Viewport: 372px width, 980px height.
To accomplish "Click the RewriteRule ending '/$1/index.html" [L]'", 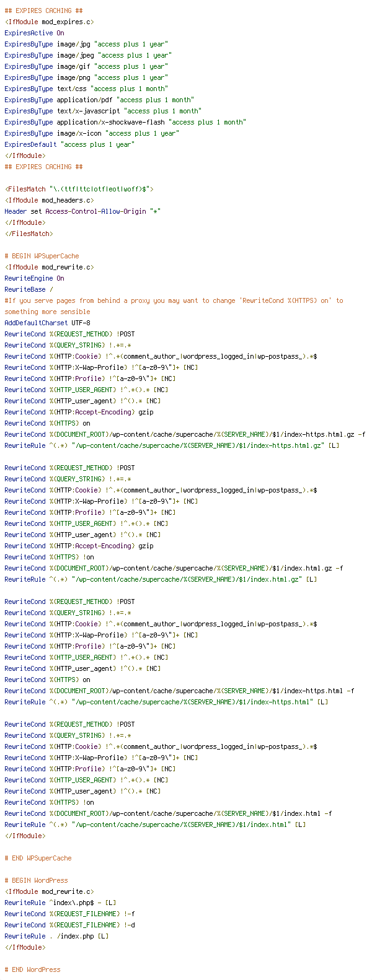I will click(x=155, y=825).
